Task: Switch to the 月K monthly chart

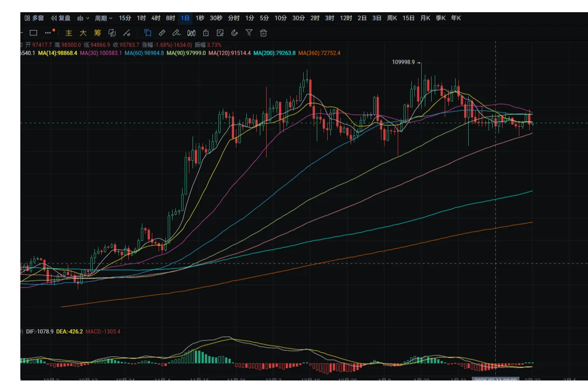Action: tap(425, 18)
